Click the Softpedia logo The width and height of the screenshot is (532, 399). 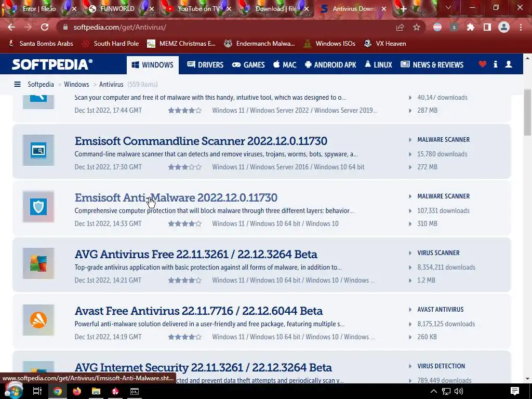[52, 64]
